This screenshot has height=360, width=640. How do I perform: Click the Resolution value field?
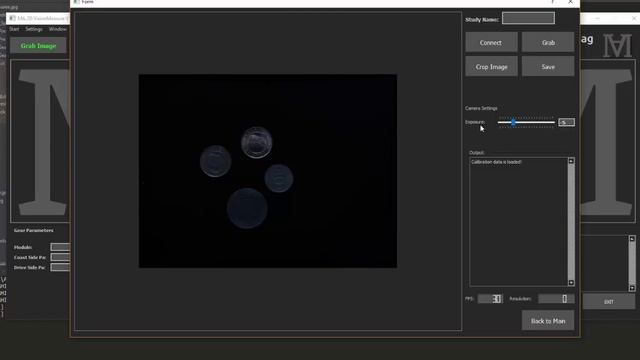(x=556, y=299)
